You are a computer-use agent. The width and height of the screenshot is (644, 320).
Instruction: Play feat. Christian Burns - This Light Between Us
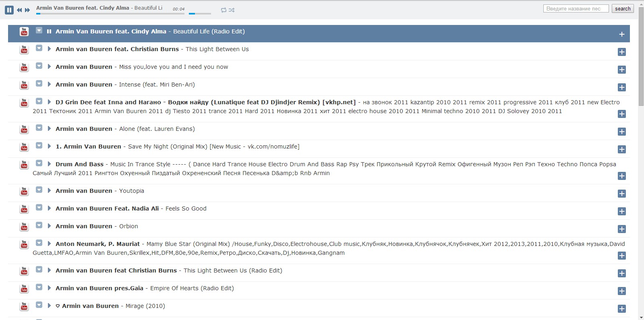point(49,49)
